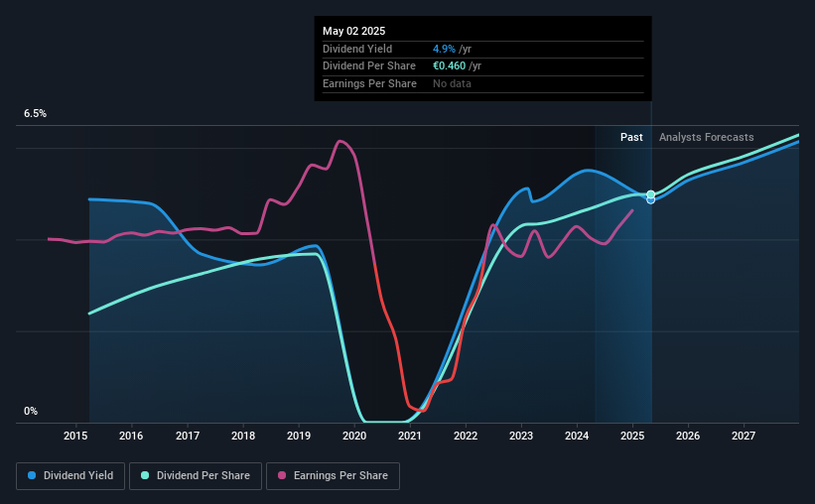Click the 2021 x-axis label

[x=410, y=436]
